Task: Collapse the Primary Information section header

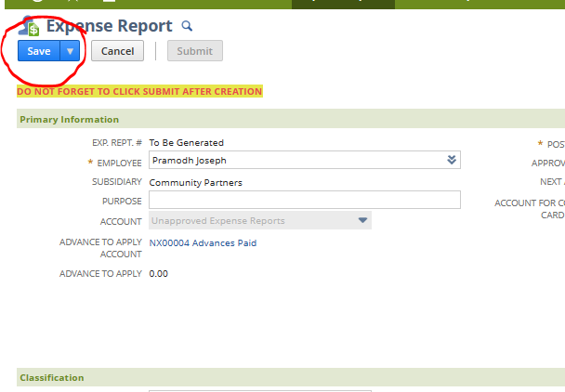Action: click(x=70, y=119)
